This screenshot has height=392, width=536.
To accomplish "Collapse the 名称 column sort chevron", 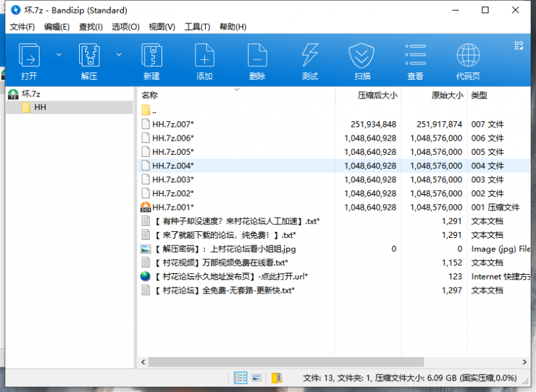I will click(x=238, y=88).
